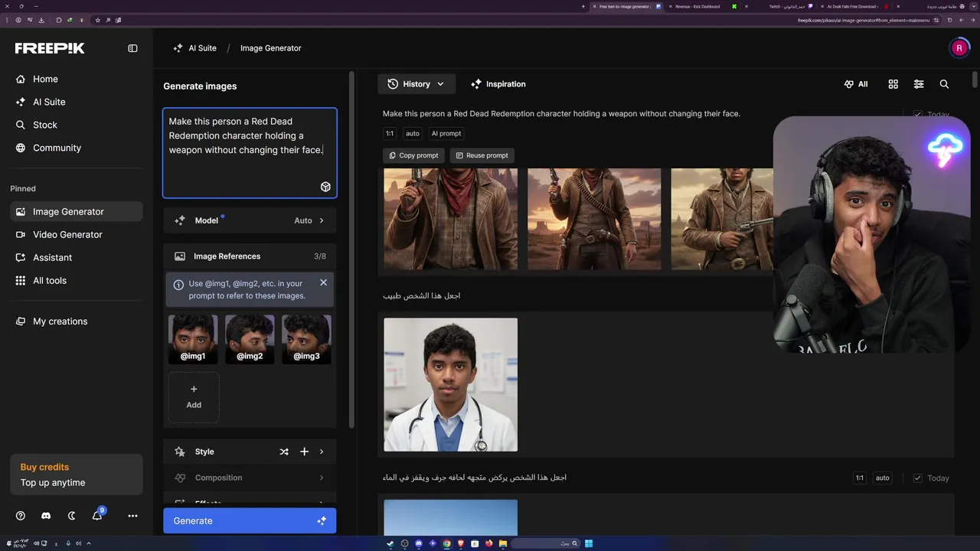Open notifications bell with badge 9

(97, 516)
